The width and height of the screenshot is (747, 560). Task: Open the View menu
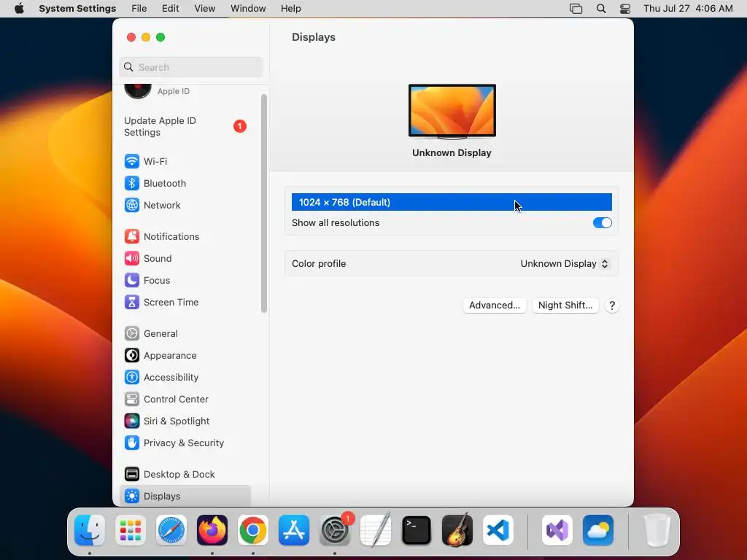pyautogui.click(x=205, y=9)
